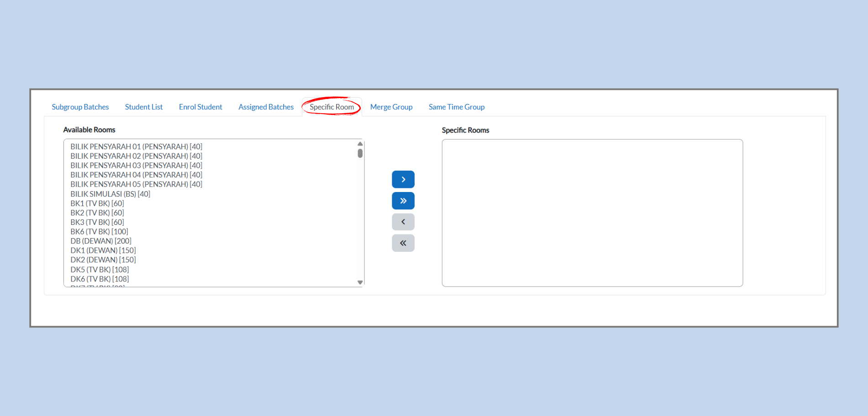Switch to the Student List tab

(144, 107)
